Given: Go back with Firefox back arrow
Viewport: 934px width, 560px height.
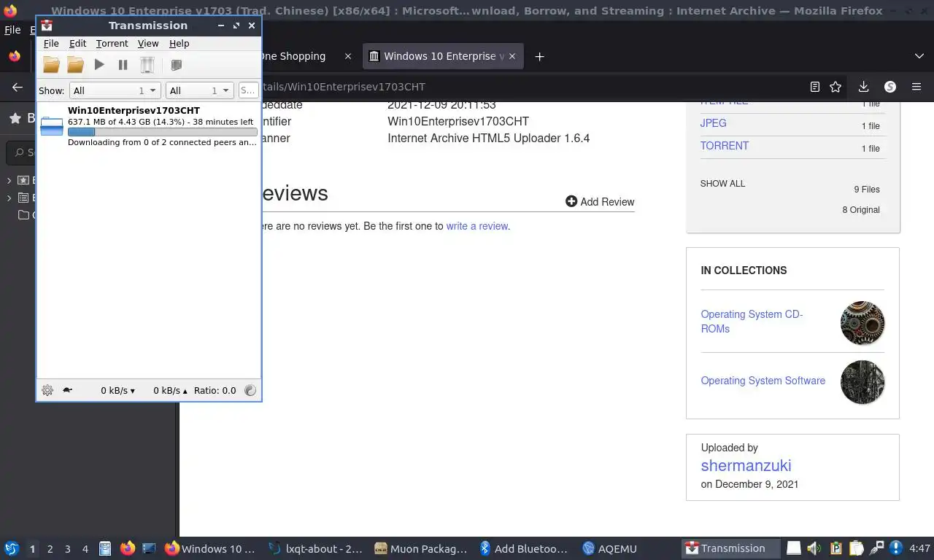Looking at the screenshot, I should pyautogui.click(x=18, y=87).
